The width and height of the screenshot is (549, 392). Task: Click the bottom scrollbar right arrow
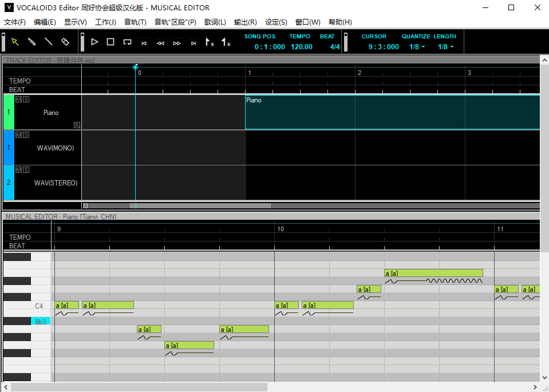535,387
